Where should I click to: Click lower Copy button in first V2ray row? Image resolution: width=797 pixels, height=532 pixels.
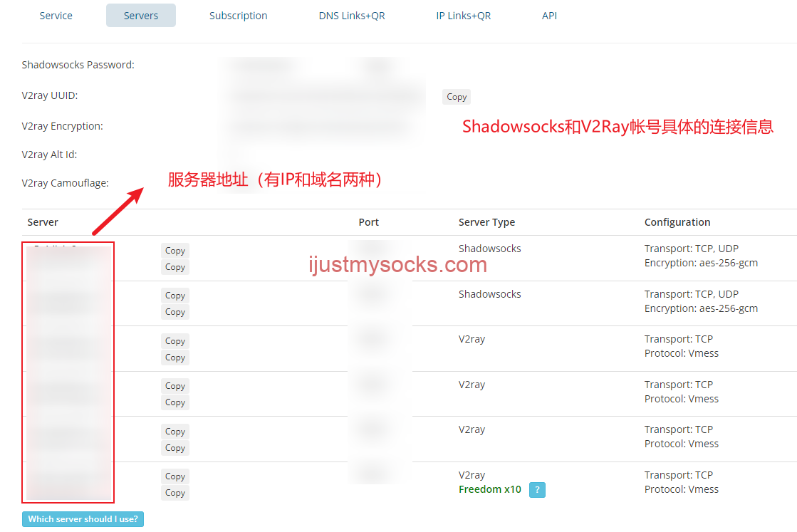[x=174, y=358]
